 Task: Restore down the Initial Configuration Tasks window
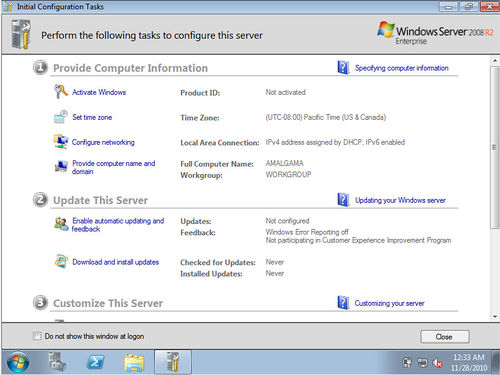(469, 7)
